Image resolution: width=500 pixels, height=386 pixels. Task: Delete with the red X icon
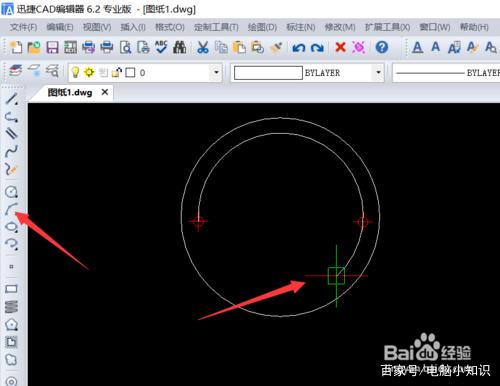coord(340,47)
